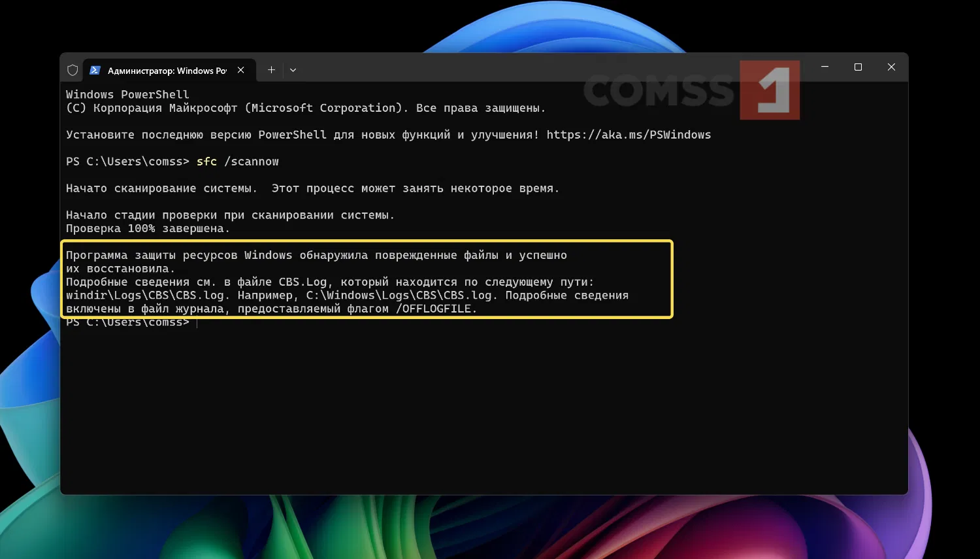The width and height of the screenshot is (980, 559).
Task: Open the https://aka.ms/PSWindows link
Action: click(629, 135)
